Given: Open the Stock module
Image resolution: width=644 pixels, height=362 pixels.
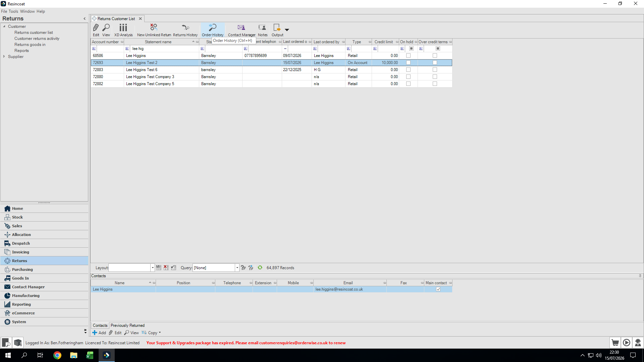Looking at the screenshot, I should (x=44, y=217).
